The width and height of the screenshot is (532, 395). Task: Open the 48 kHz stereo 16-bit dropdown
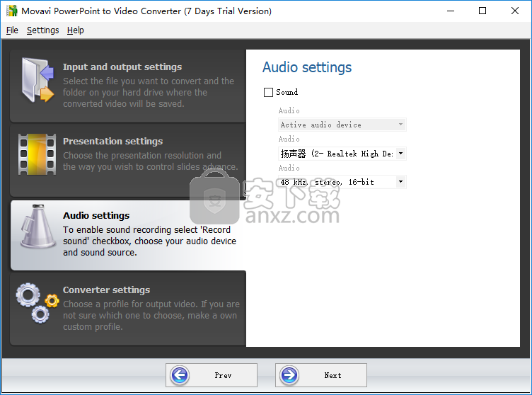[x=342, y=182]
